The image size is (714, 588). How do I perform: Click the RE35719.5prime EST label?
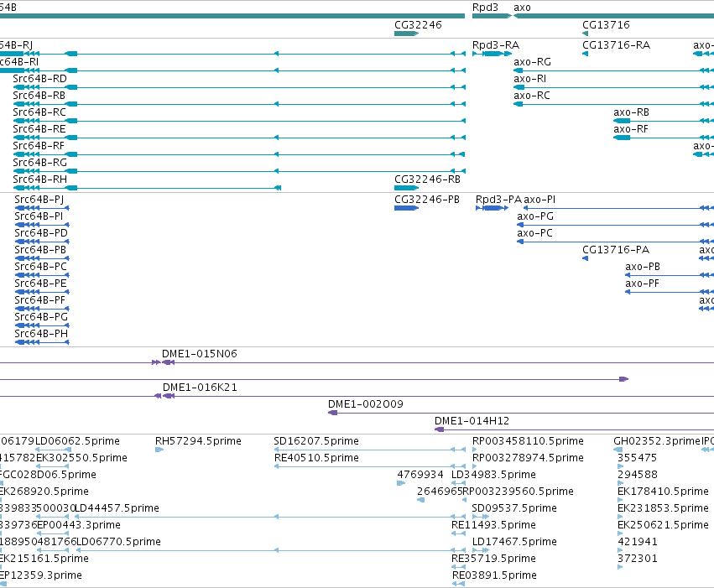click(493, 559)
